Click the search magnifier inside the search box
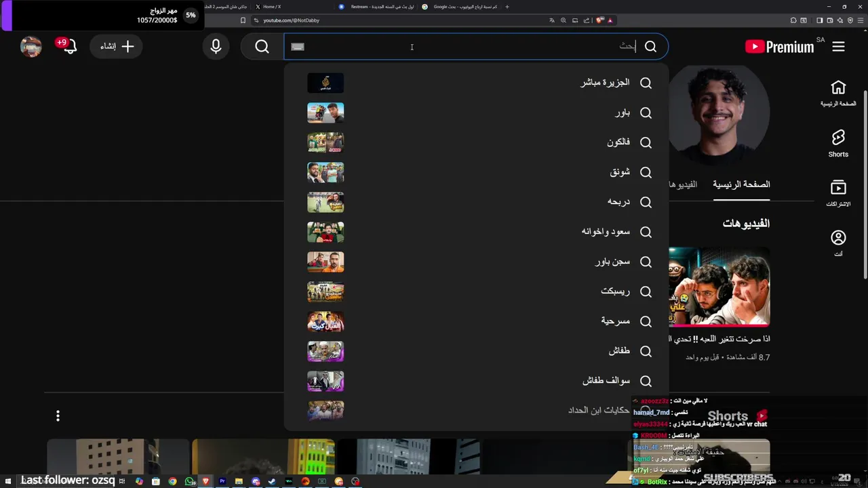868x488 pixels. pyautogui.click(x=650, y=47)
